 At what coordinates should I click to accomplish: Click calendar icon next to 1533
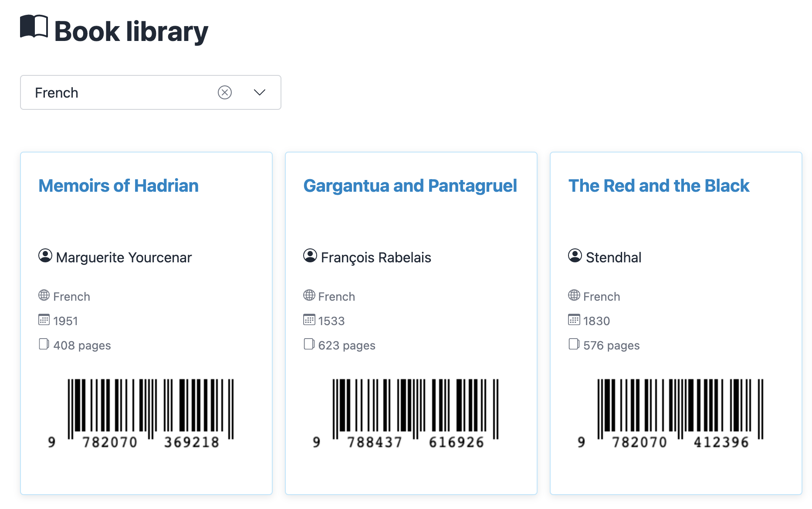pos(309,320)
